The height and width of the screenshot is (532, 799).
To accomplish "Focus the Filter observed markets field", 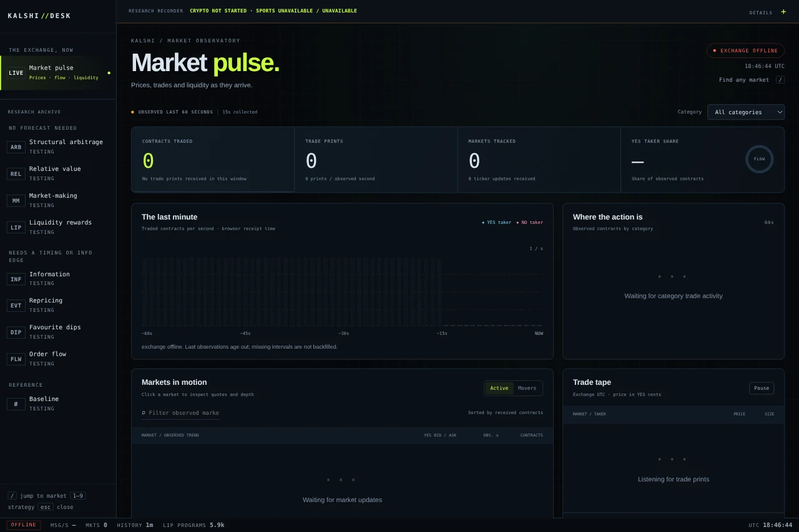I will point(180,413).
